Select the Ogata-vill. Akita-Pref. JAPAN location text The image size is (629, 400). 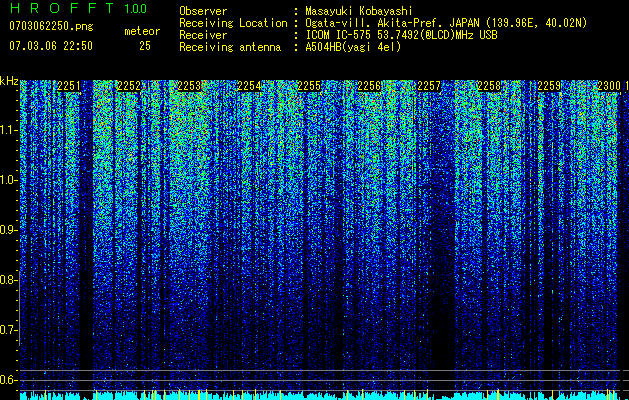tap(446, 23)
